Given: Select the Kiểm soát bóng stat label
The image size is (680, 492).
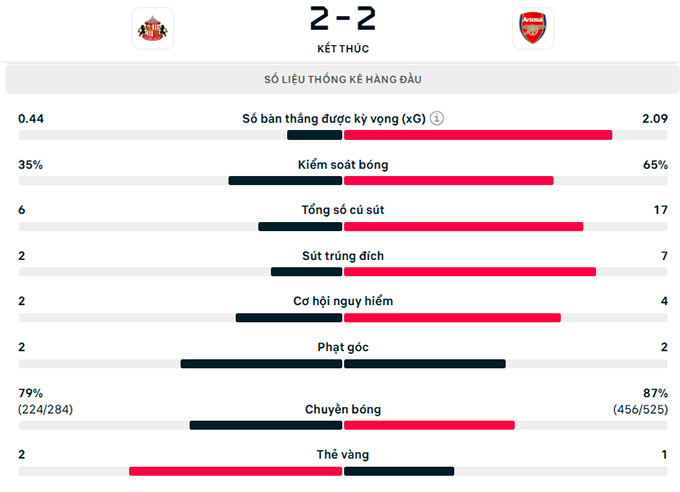Looking at the screenshot, I should (343, 164).
